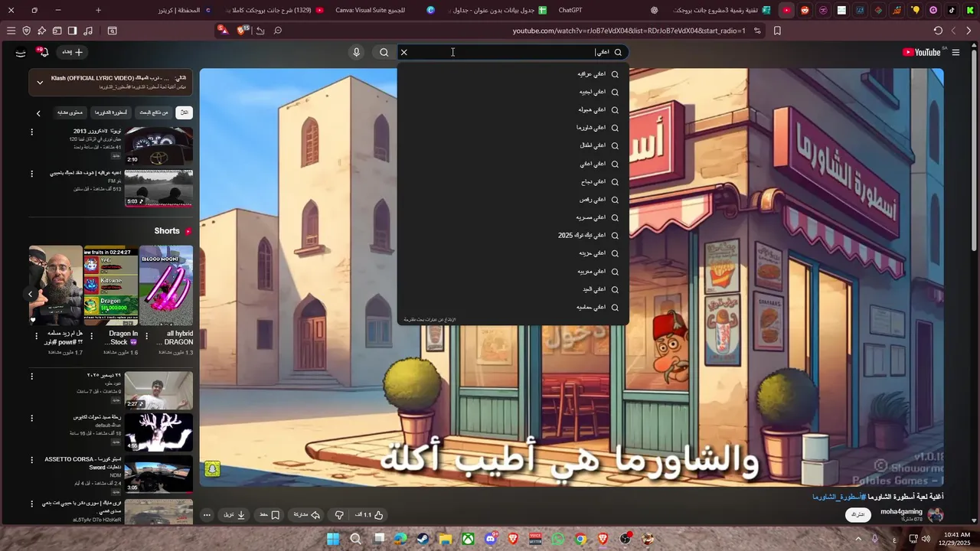Viewport: 980px width, 551px height.
Task: Open the ASSETTO CORSA video thumbnail
Action: pyautogui.click(x=158, y=474)
